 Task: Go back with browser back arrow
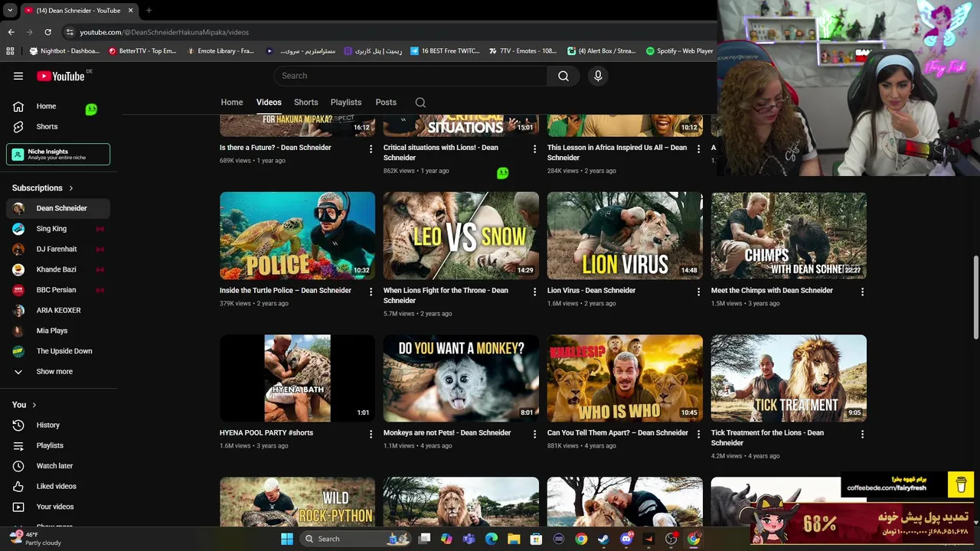[x=11, y=32]
